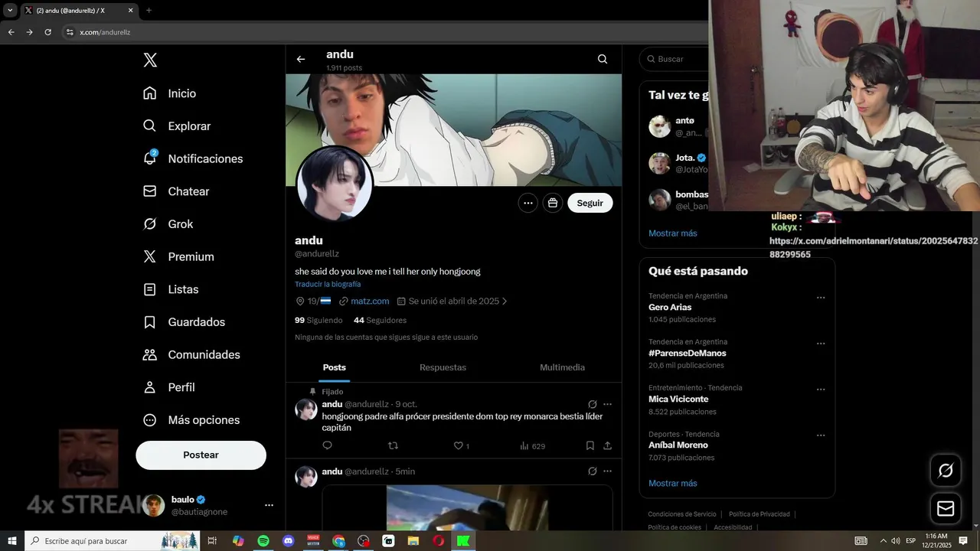Open Discord from the taskbar

(289, 541)
